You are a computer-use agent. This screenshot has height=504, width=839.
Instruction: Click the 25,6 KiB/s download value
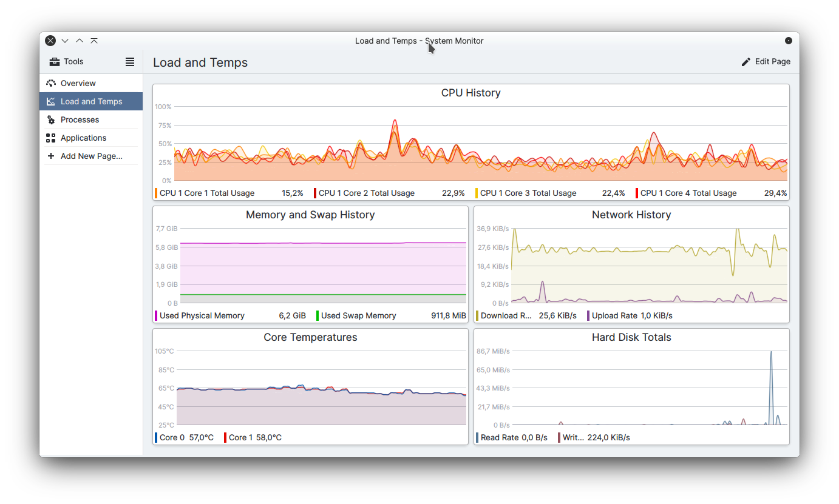[x=558, y=315]
